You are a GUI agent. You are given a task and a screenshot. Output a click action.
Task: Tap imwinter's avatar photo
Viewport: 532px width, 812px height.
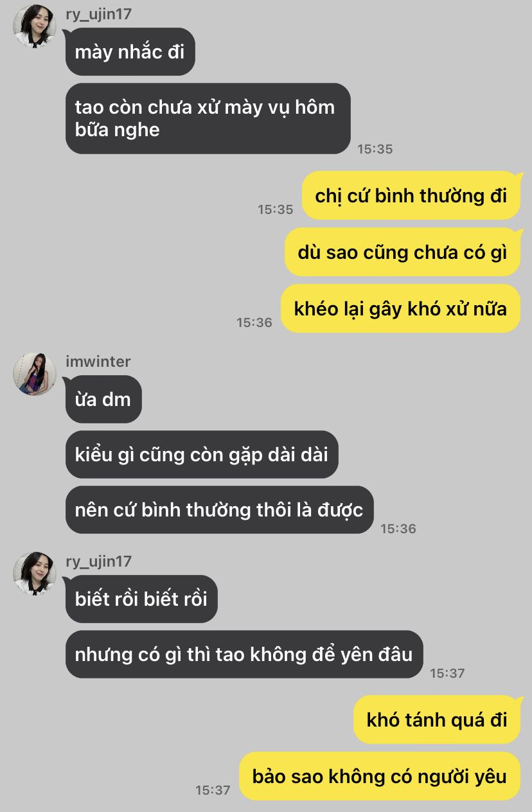[35, 374]
